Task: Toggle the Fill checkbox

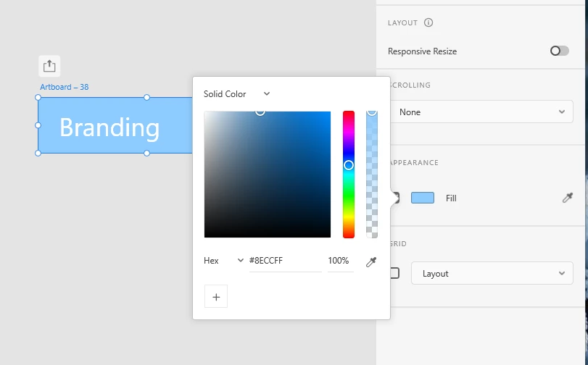Action: click(395, 198)
